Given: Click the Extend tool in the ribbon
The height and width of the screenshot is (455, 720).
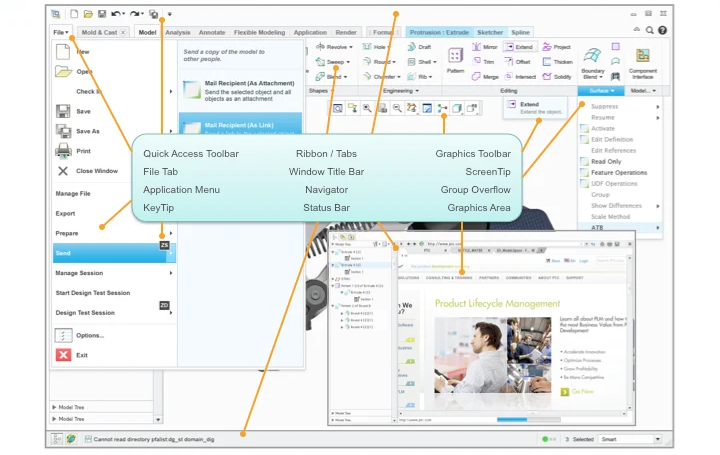Looking at the screenshot, I should point(518,47).
